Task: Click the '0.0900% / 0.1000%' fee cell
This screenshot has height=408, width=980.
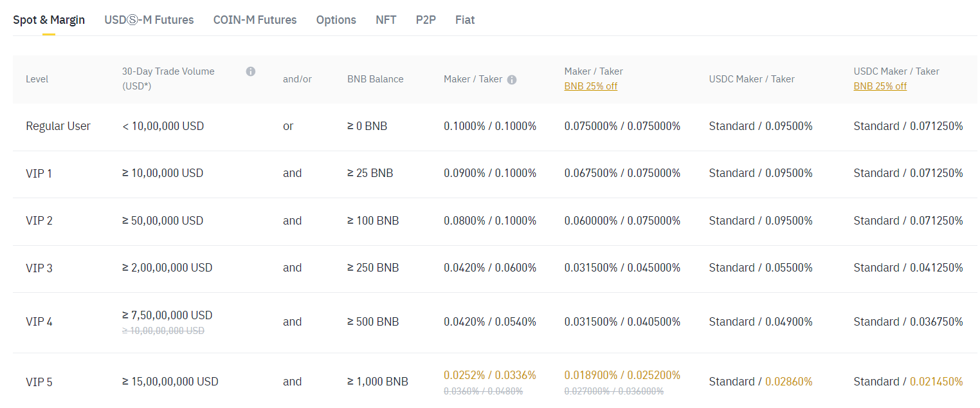Action: (x=490, y=173)
